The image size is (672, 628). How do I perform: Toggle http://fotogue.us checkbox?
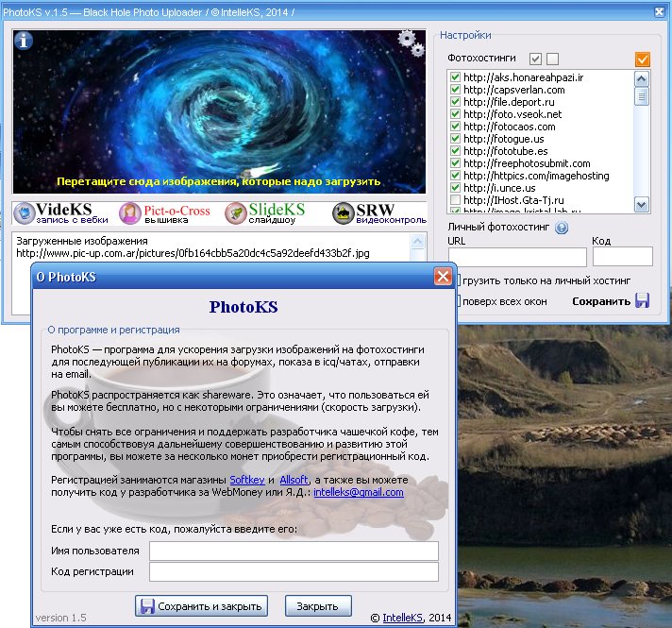(x=455, y=139)
